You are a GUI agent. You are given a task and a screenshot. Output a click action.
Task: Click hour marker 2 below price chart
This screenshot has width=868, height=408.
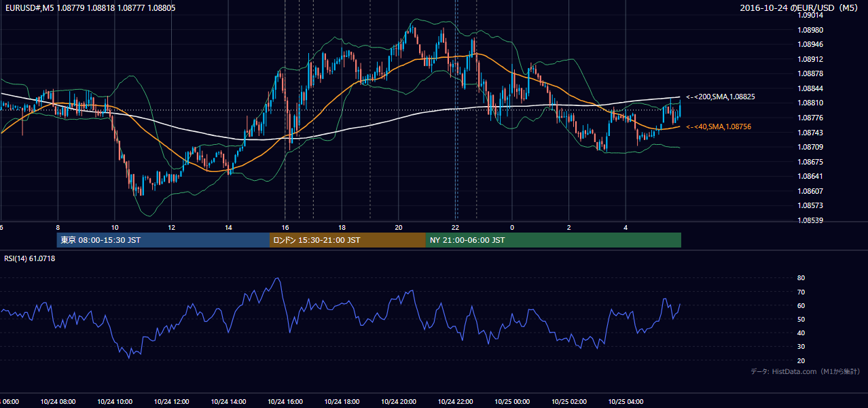click(569, 227)
